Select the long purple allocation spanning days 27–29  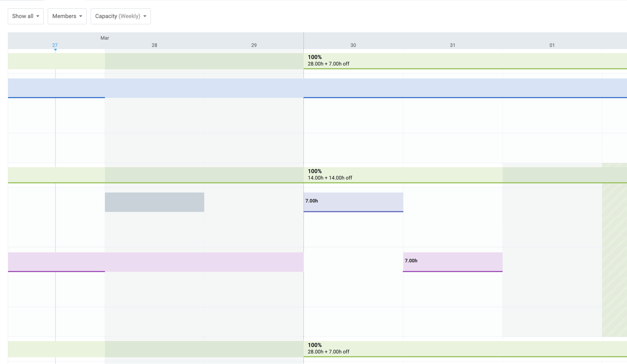156,262
